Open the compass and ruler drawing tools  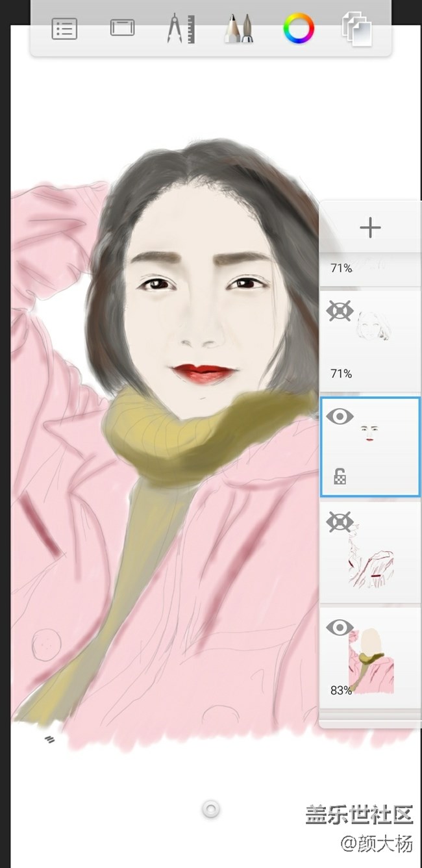[x=180, y=29]
